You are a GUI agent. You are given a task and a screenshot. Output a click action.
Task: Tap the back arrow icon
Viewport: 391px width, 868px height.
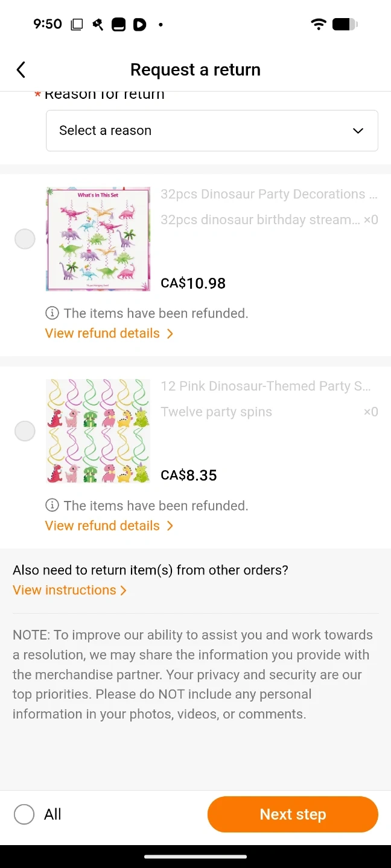tap(21, 70)
